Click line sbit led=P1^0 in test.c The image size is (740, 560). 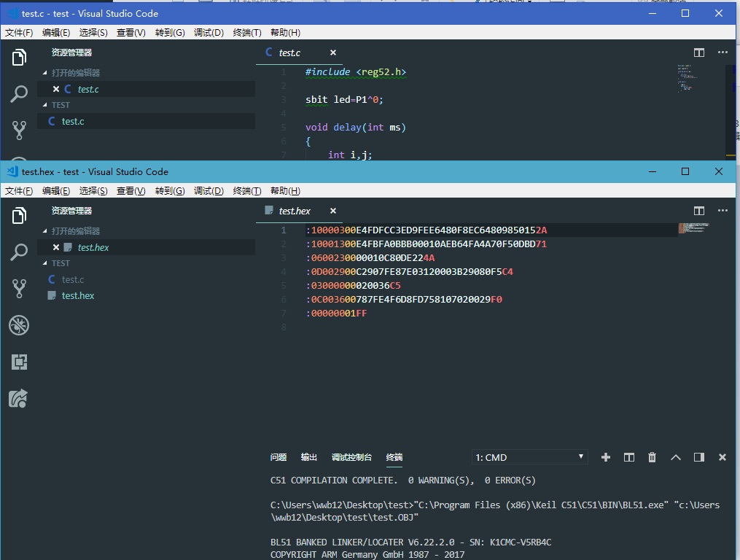tap(344, 100)
